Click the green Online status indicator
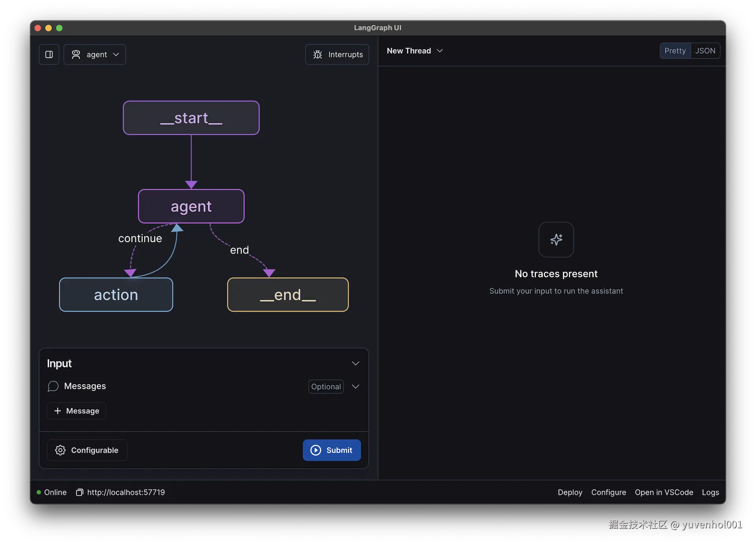The height and width of the screenshot is (544, 756). pyautogui.click(x=39, y=492)
